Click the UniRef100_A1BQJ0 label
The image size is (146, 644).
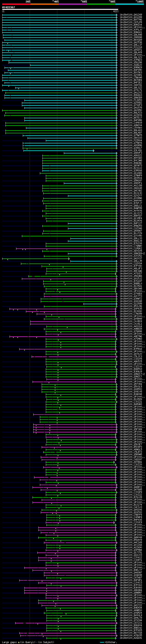pyautogui.click(x=131, y=65)
